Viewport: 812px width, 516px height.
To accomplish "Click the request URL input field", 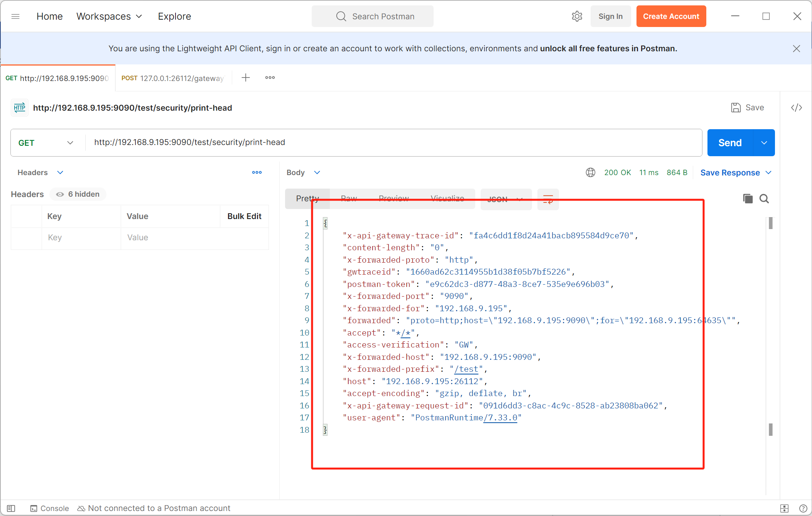I will (386, 142).
